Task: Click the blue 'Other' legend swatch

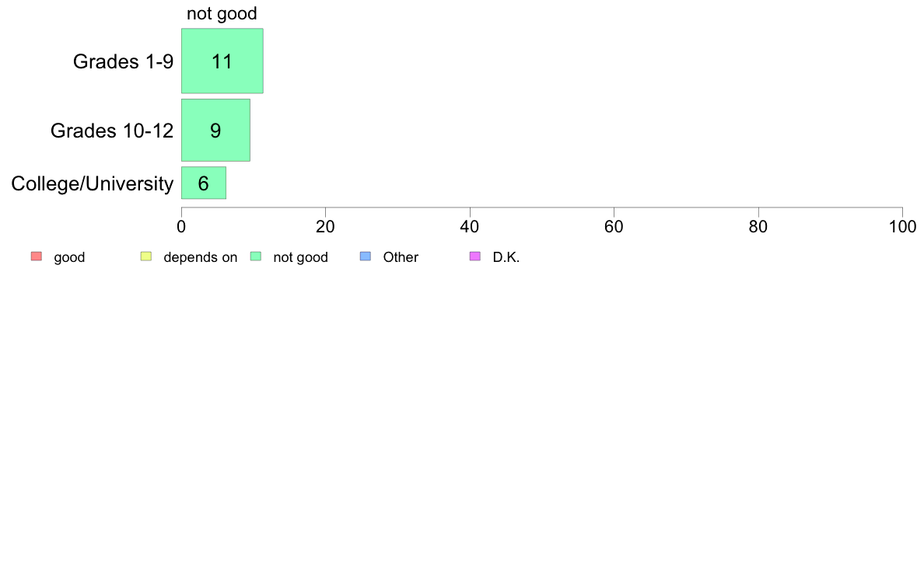Action: [366, 257]
